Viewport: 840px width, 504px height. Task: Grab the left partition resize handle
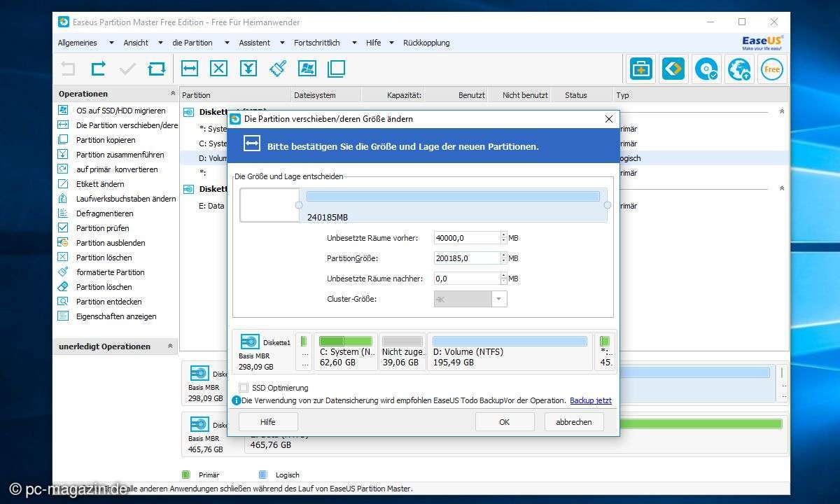(x=299, y=205)
